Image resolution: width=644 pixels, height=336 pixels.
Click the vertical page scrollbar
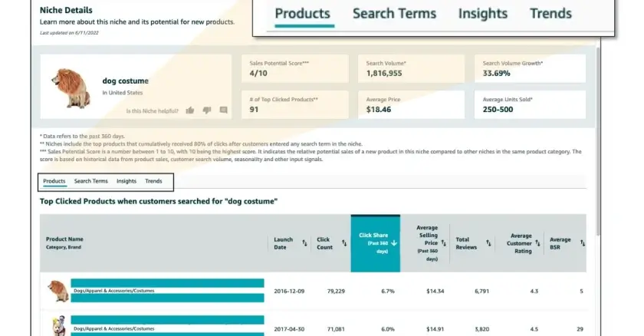[598, 140]
